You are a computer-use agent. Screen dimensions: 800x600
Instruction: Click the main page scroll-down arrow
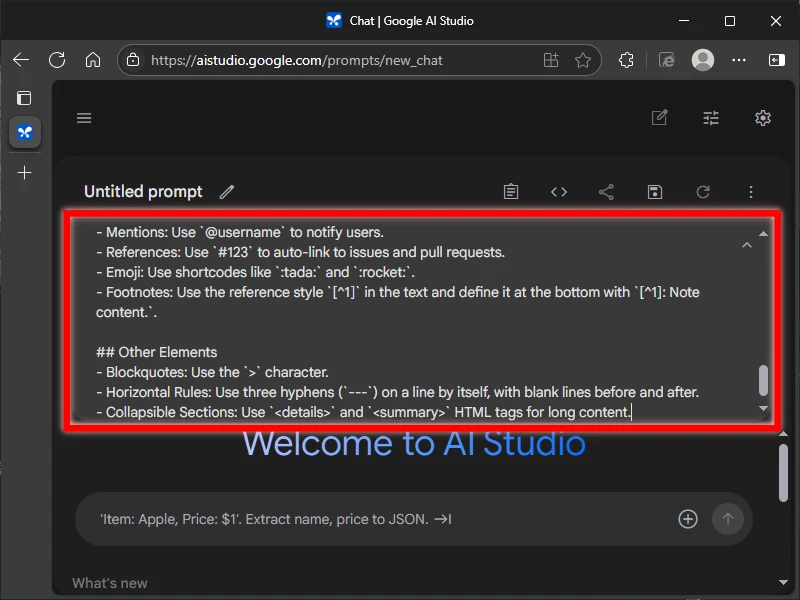click(x=784, y=582)
